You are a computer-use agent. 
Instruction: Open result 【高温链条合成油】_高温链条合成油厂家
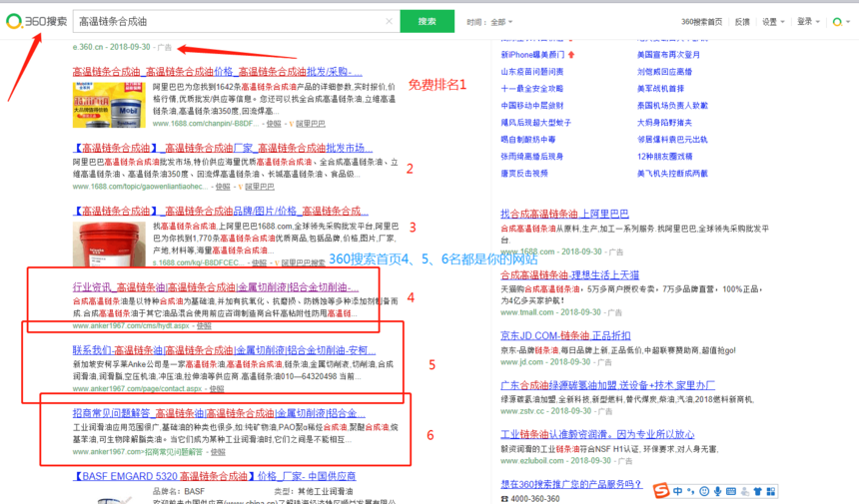pos(223,149)
